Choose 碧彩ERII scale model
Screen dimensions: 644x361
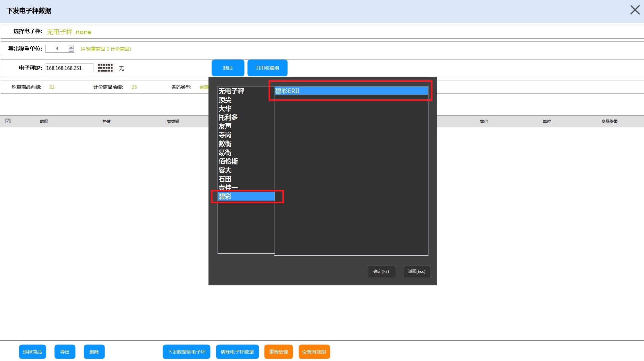[351, 91]
